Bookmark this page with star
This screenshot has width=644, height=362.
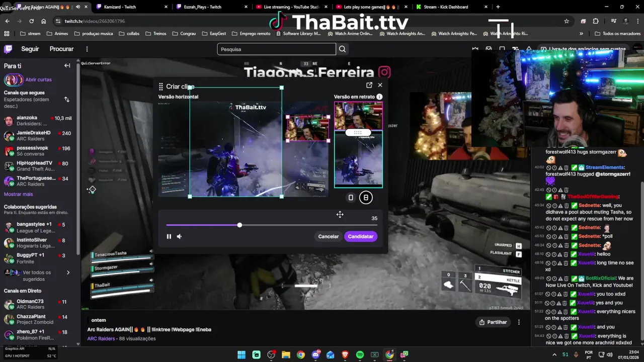click(567, 21)
